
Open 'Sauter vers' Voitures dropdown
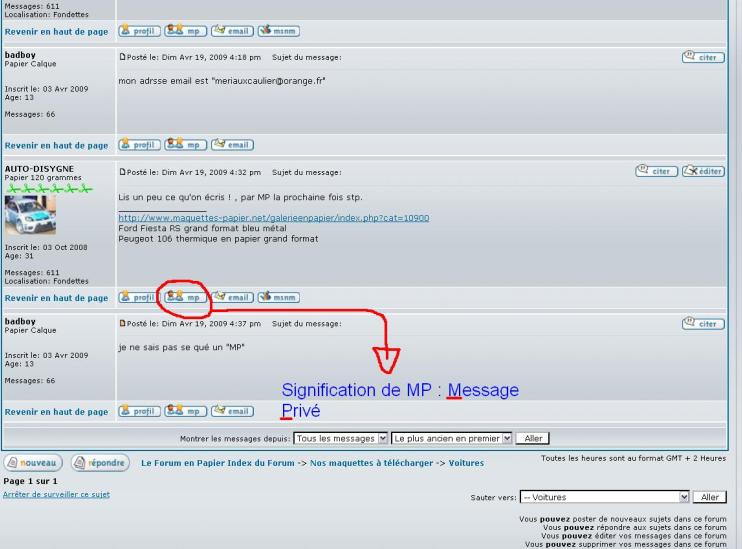604,497
